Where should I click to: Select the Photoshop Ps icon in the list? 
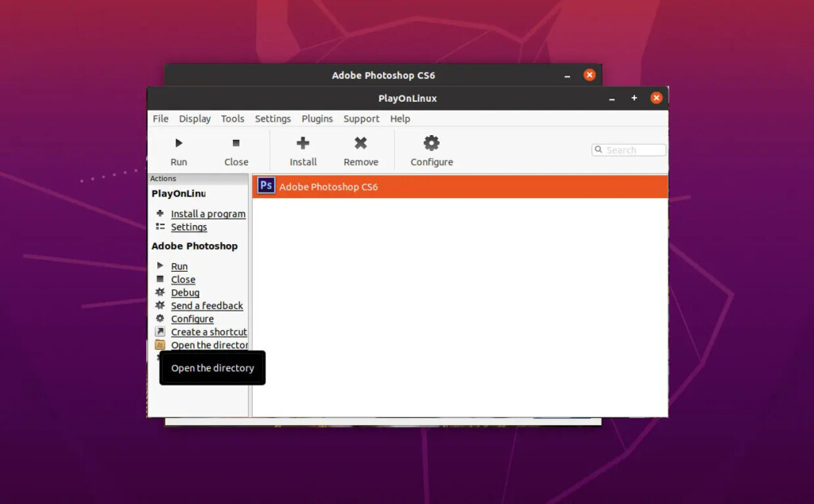[x=266, y=187]
